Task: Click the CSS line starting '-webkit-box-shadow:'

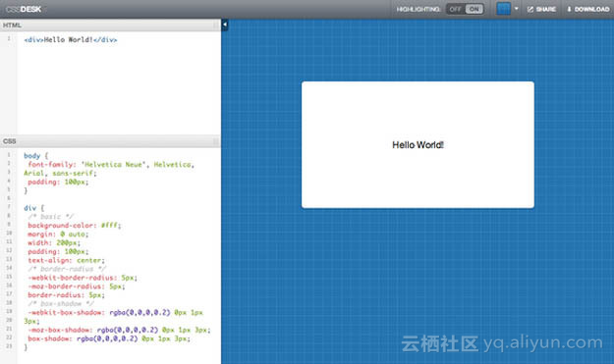Action: pos(115,313)
